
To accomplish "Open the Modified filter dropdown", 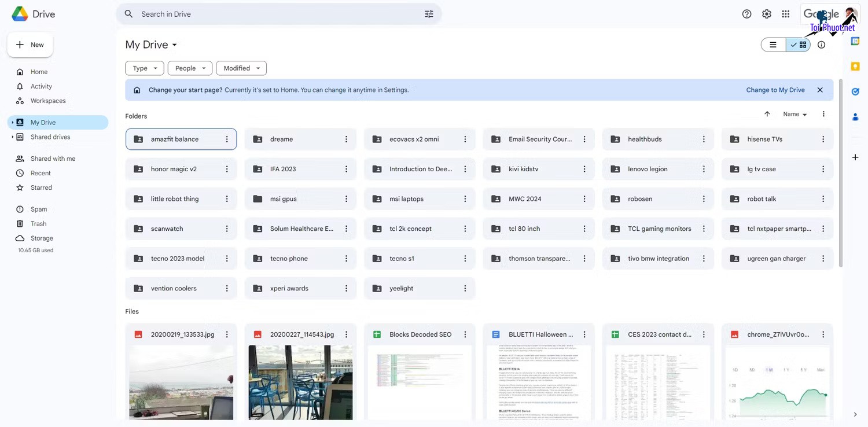I will coord(241,68).
